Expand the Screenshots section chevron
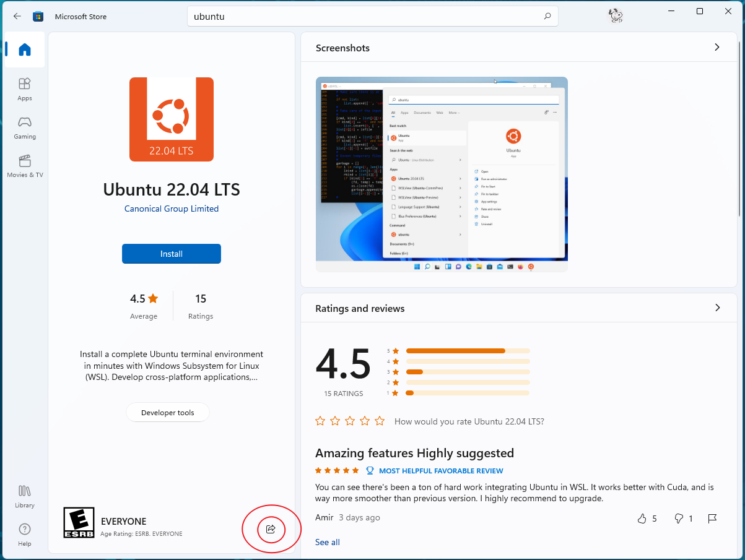The width and height of the screenshot is (745, 560). [x=717, y=48]
